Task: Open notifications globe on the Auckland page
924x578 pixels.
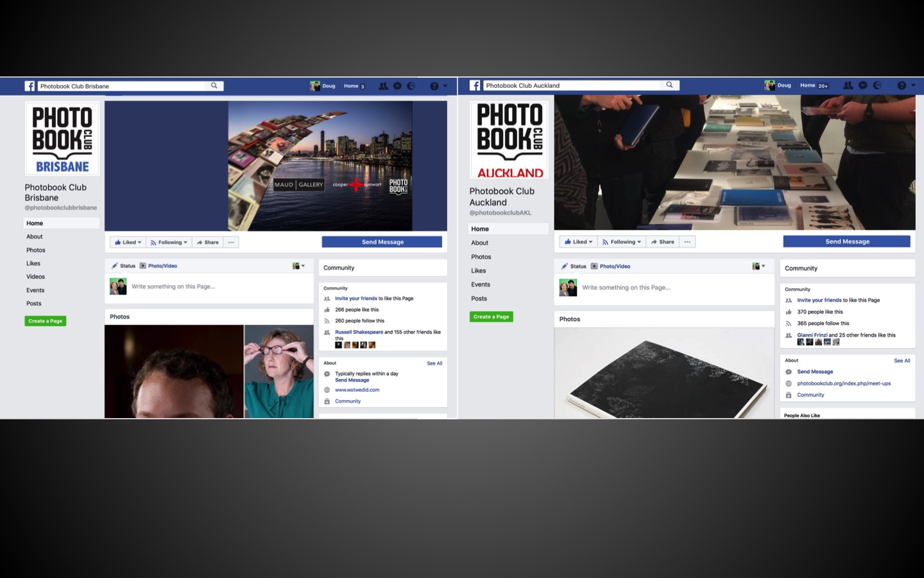Action: (877, 85)
